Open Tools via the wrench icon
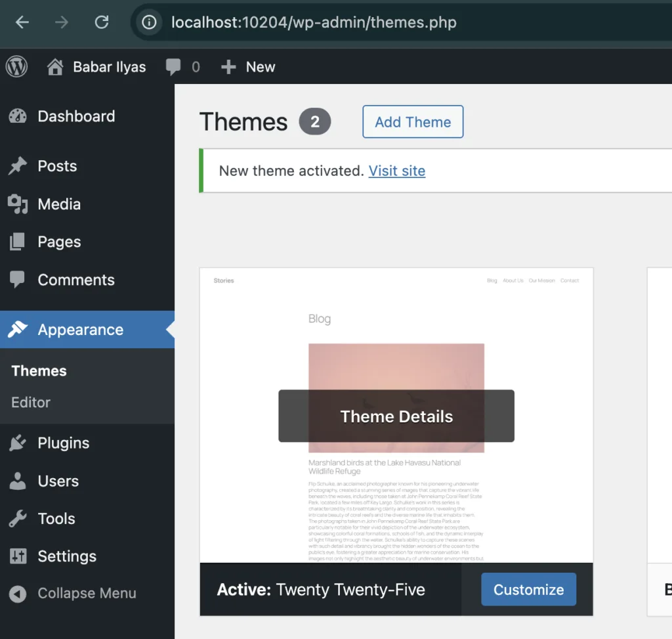The width and height of the screenshot is (672, 639). tap(18, 519)
